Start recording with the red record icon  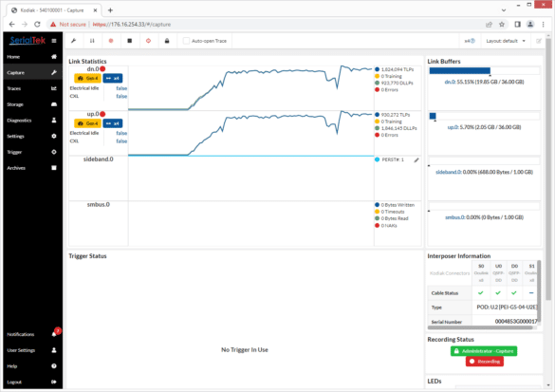click(111, 41)
